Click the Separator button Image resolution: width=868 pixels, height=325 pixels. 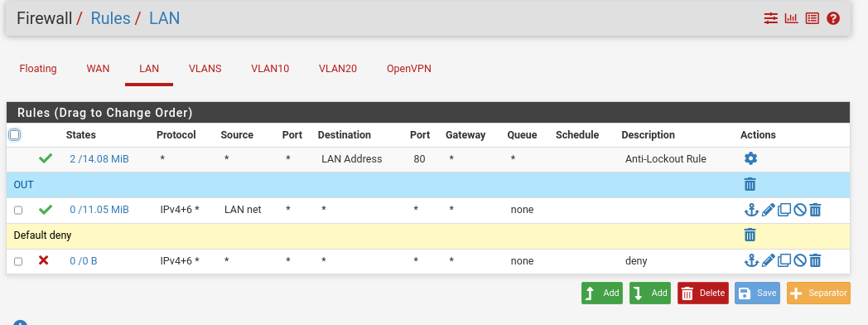(818, 293)
